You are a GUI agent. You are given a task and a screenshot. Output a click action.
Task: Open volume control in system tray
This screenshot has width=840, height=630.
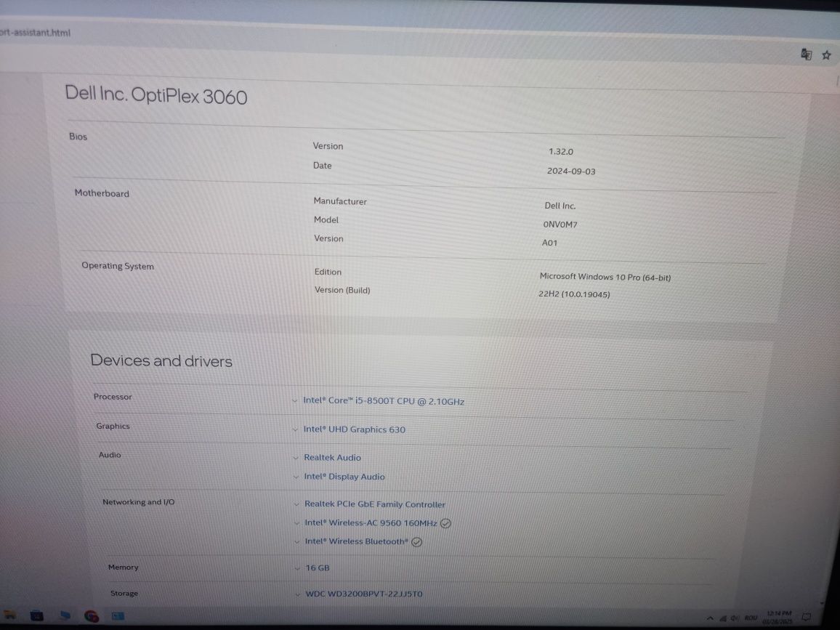[x=735, y=618]
